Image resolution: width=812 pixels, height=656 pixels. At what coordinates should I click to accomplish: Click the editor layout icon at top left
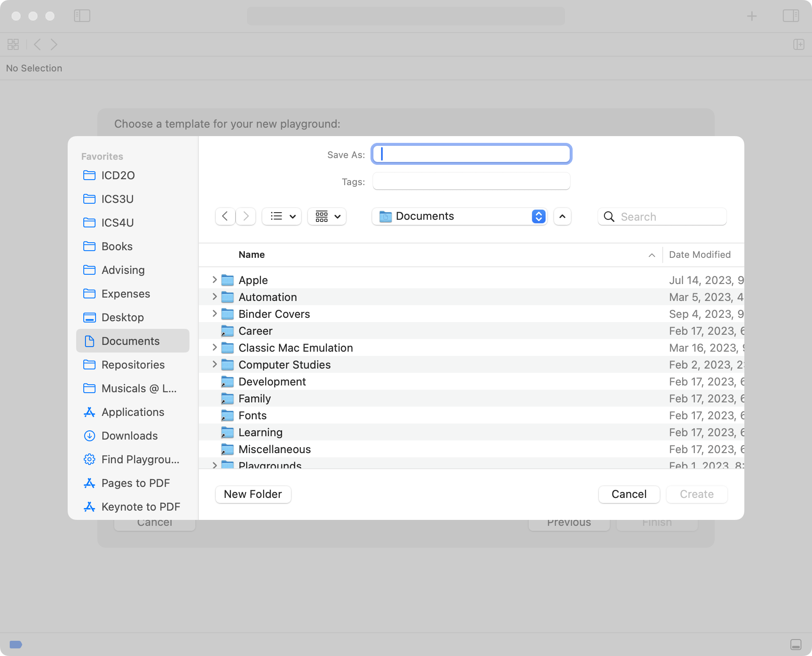13,44
